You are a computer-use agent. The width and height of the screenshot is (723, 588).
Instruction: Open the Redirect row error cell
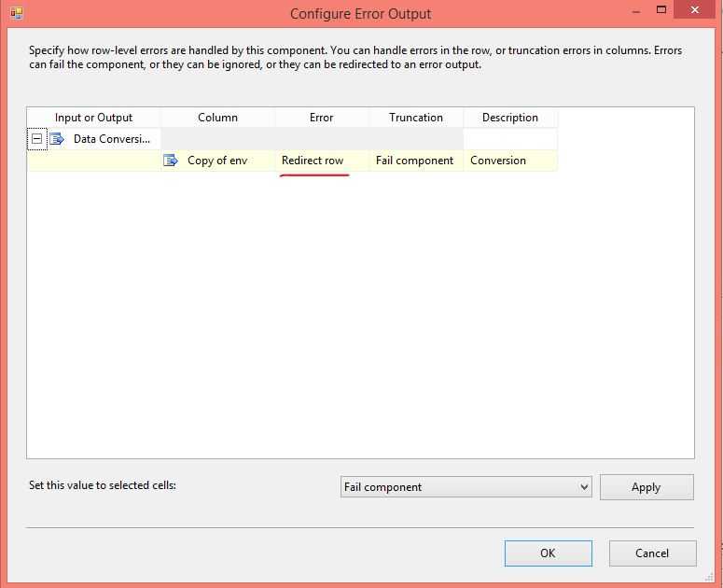pyautogui.click(x=322, y=161)
